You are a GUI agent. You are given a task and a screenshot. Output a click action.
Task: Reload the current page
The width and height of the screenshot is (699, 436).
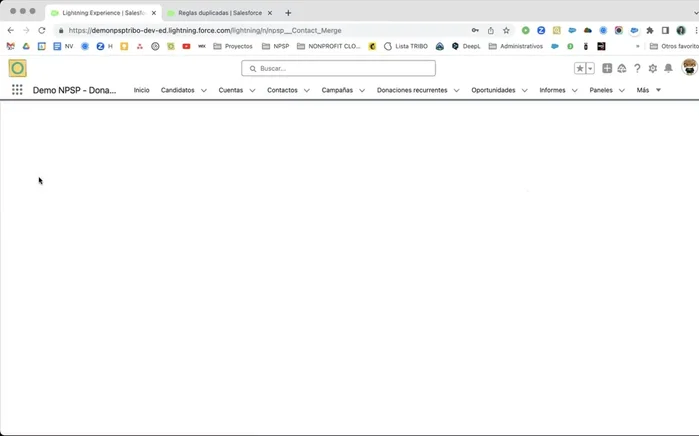[41, 30]
